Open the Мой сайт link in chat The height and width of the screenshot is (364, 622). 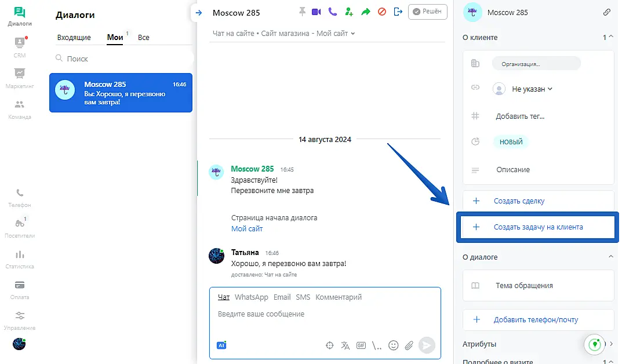pyautogui.click(x=247, y=229)
